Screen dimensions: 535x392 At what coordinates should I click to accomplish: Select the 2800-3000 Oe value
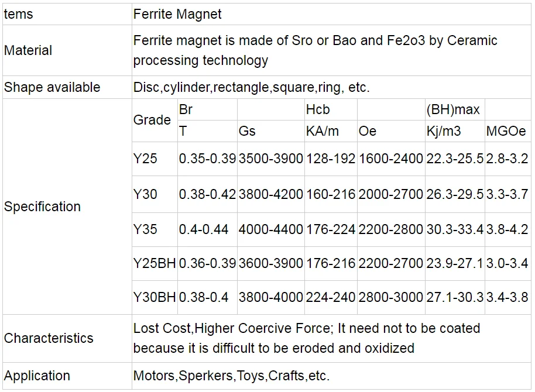tap(390, 297)
